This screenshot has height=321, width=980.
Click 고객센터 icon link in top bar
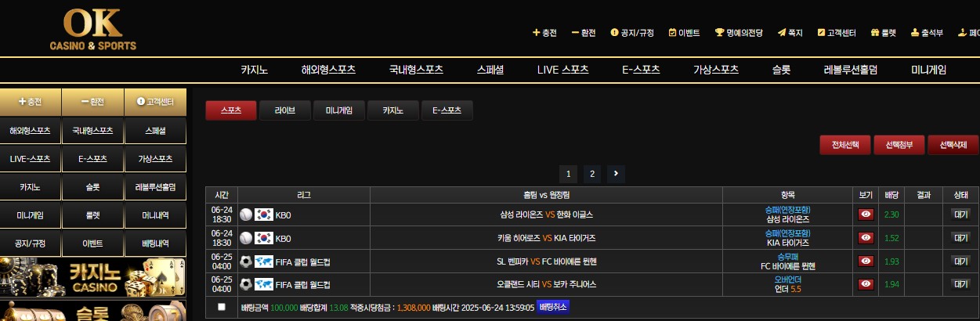point(837,33)
